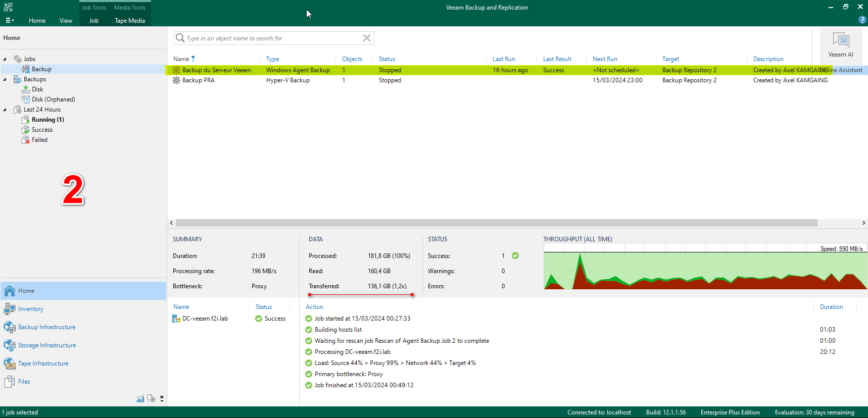Image resolution: width=868 pixels, height=418 pixels.
Task: Open the Job ribbon tab
Action: [x=94, y=21]
